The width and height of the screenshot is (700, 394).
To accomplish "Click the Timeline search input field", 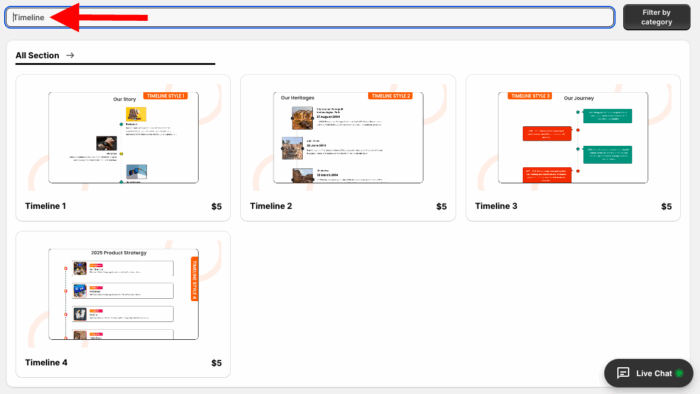I will click(x=310, y=17).
